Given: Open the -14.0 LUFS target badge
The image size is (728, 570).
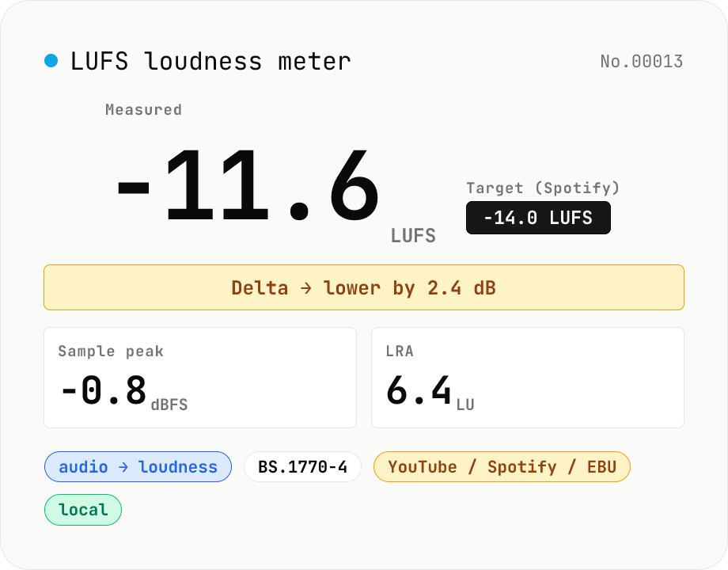Looking at the screenshot, I should click(538, 218).
